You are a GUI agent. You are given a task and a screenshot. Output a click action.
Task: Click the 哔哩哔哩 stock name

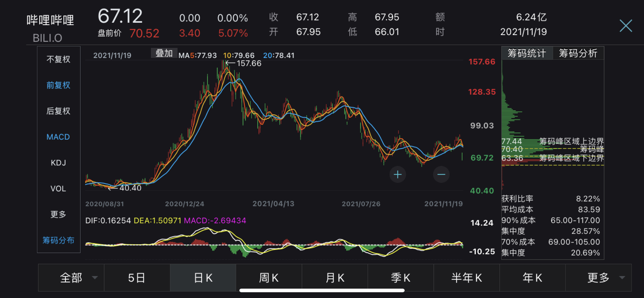click(x=50, y=20)
